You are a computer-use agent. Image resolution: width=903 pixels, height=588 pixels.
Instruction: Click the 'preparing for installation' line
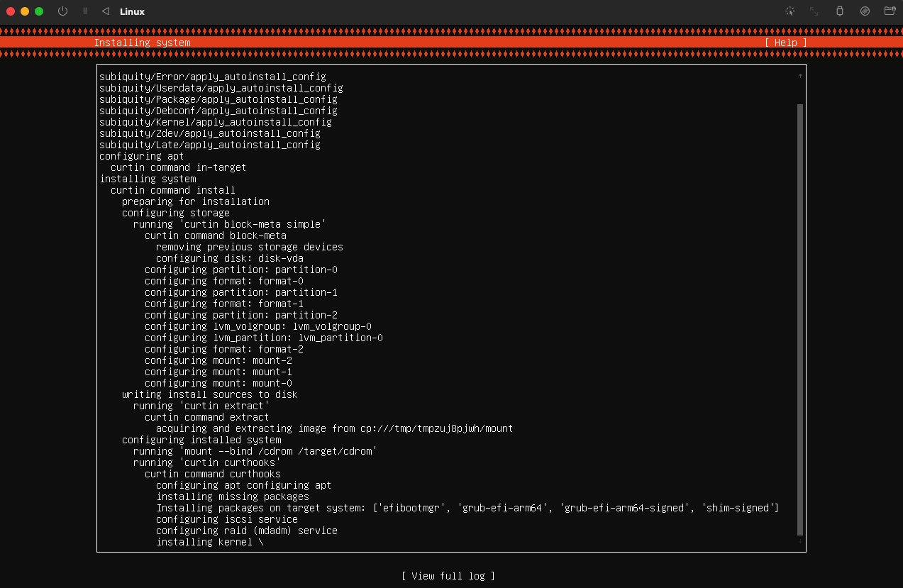pos(196,201)
